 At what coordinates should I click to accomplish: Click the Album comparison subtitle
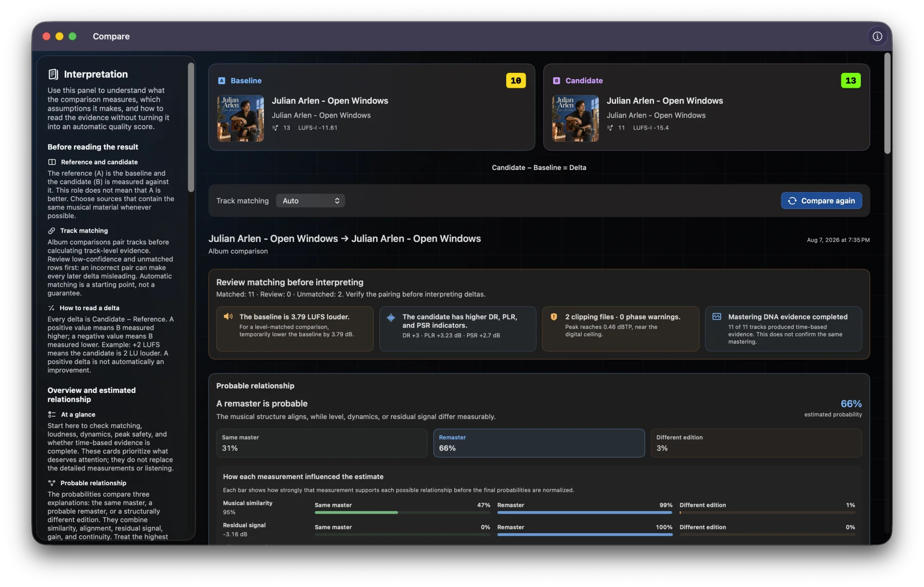point(238,252)
